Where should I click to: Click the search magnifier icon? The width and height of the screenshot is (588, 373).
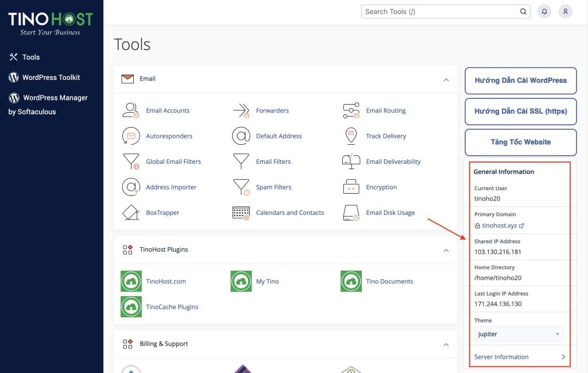[523, 11]
